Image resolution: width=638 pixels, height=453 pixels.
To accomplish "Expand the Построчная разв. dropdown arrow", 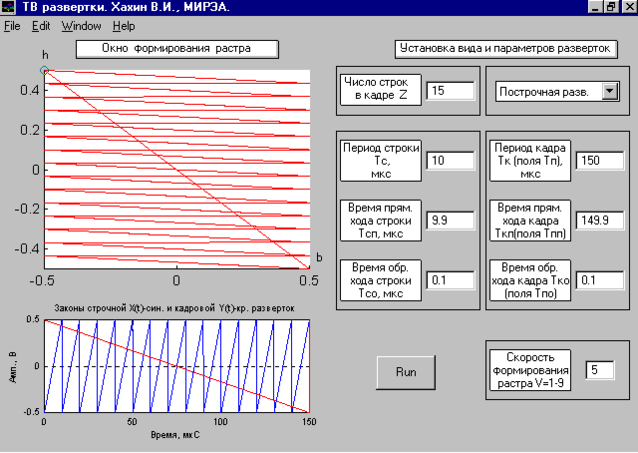I will [610, 91].
